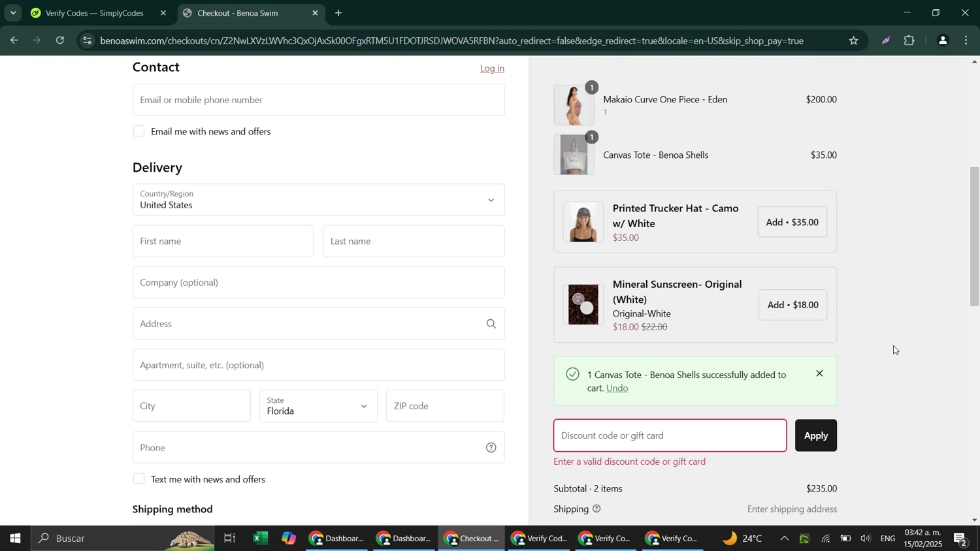
Task: Apply the discount code
Action: coord(815,435)
